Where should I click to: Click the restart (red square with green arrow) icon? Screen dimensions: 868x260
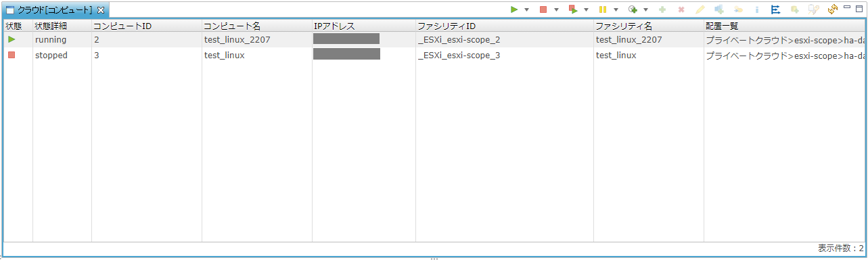[x=573, y=9]
